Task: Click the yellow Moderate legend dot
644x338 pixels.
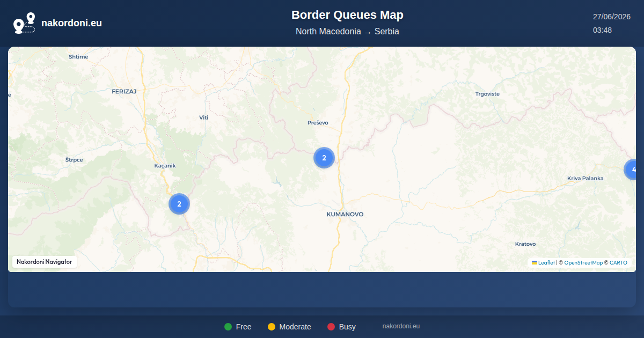Action: pos(272,327)
